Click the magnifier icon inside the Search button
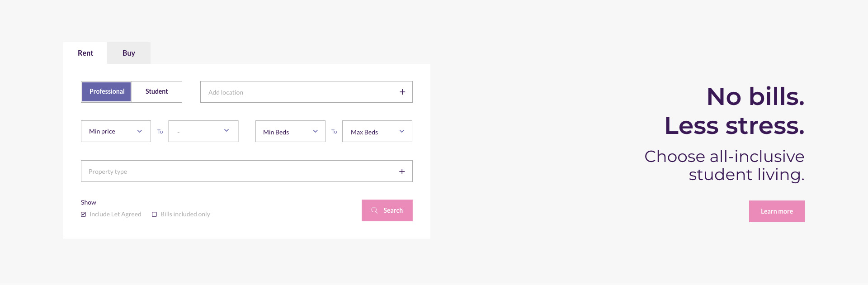868x291 pixels. tap(374, 210)
